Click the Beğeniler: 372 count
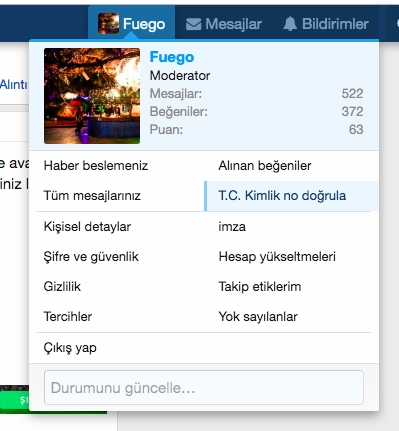Viewport: 399px width, 431px height. (352, 112)
